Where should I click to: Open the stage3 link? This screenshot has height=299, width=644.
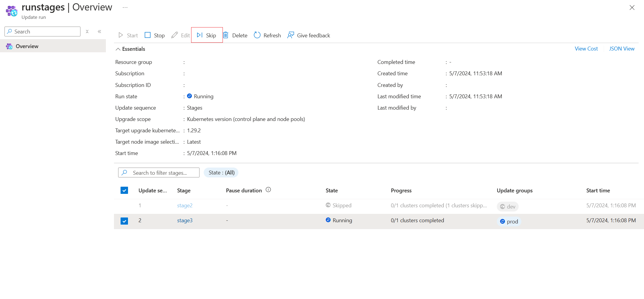pyautogui.click(x=185, y=220)
